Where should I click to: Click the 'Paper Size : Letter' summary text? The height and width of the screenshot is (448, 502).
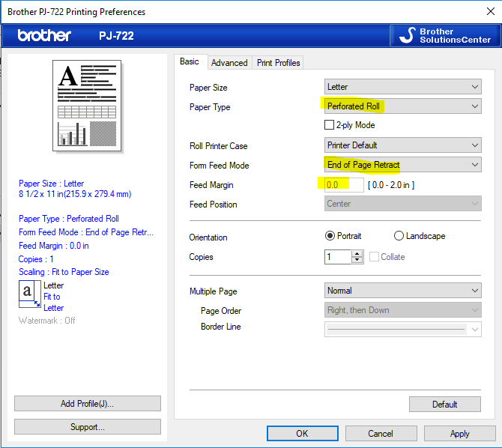coord(51,184)
